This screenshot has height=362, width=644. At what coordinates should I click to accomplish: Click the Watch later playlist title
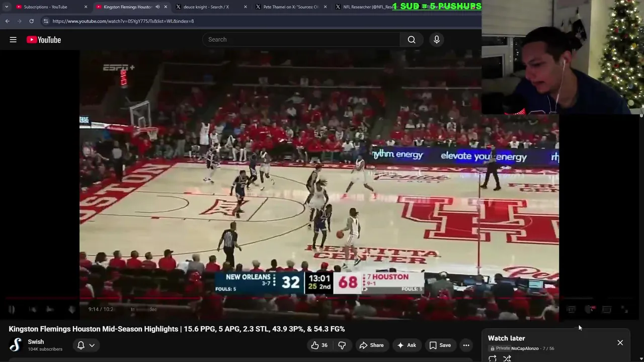[506, 338]
